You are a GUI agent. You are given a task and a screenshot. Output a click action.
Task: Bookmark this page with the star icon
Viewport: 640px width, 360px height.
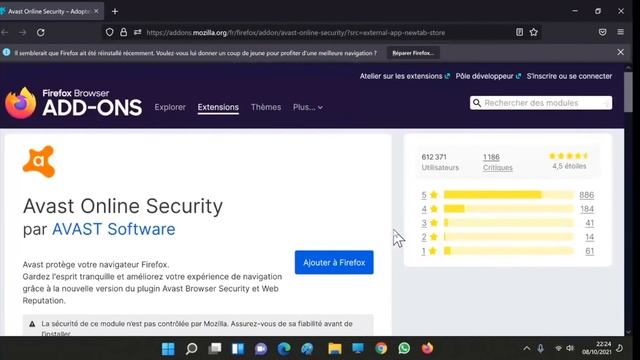click(x=533, y=32)
